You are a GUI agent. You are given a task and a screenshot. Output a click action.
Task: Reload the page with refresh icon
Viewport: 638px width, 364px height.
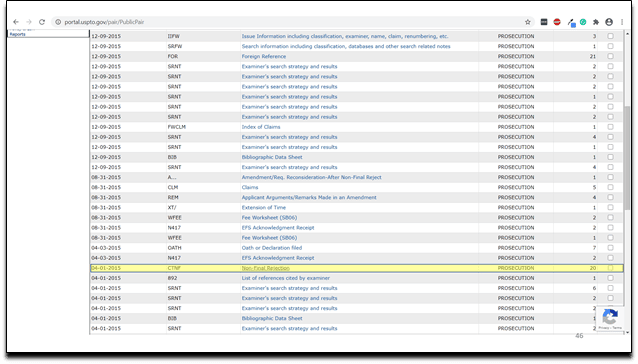click(x=42, y=22)
